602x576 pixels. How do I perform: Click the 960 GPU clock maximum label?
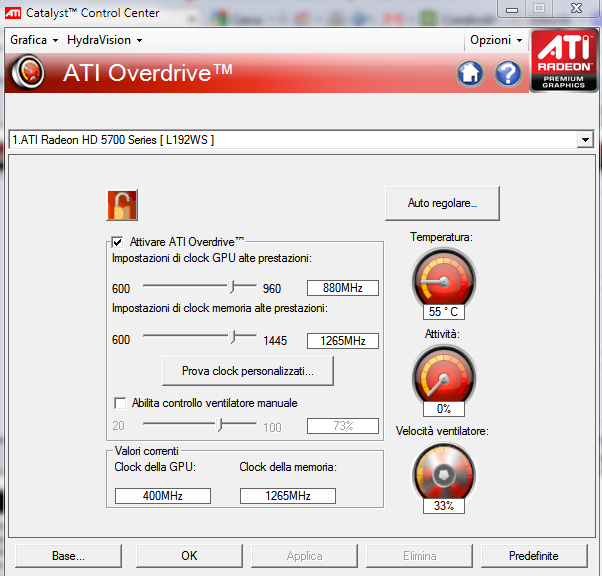point(272,289)
